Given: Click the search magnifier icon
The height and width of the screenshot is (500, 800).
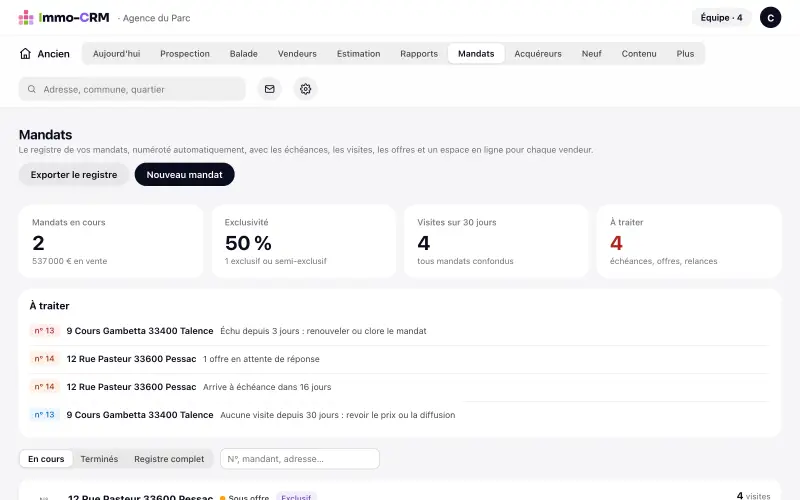Looking at the screenshot, I should (32, 89).
